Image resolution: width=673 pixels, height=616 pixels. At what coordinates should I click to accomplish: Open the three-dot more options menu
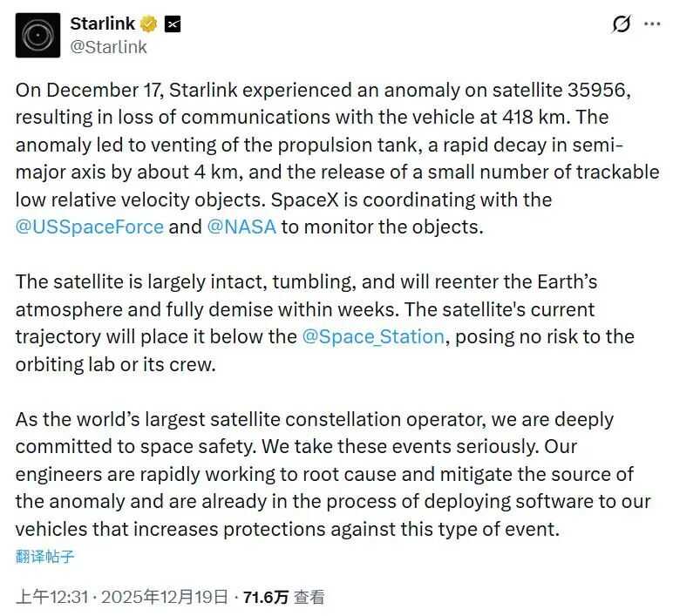651,24
